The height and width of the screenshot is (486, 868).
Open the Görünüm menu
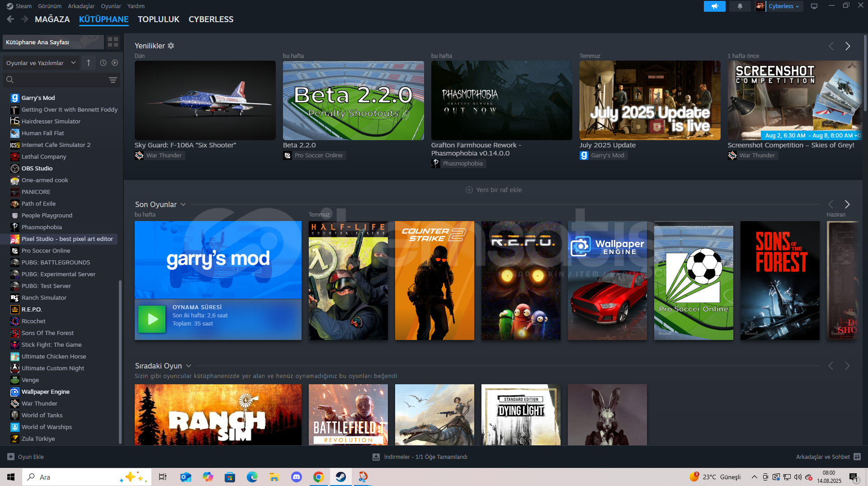coord(50,6)
